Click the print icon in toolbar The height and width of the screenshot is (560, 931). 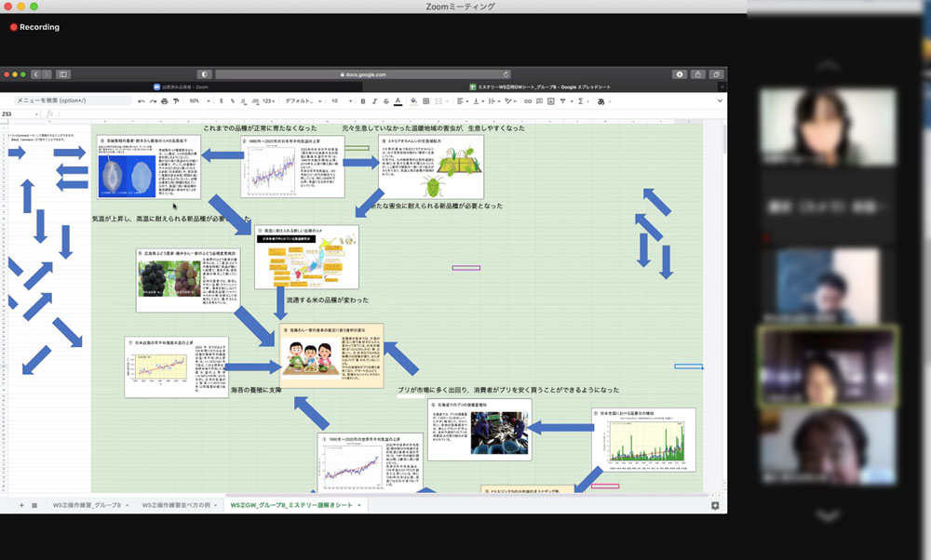[164, 100]
